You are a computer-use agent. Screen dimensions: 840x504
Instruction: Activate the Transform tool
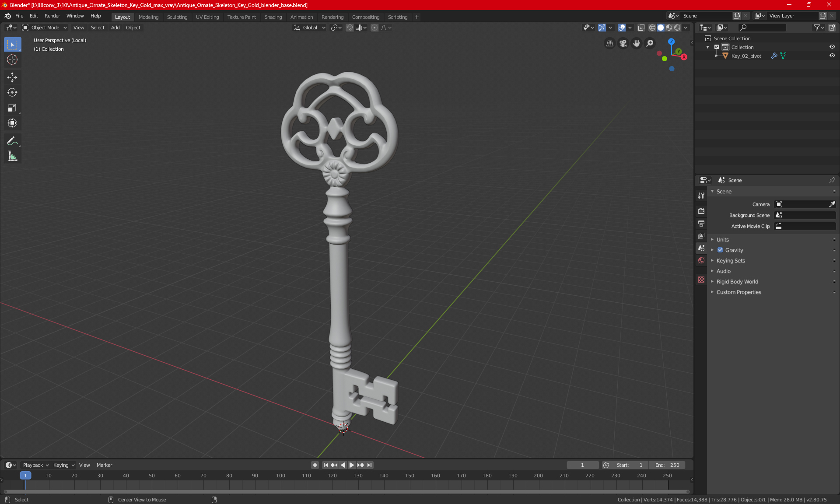click(x=12, y=123)
